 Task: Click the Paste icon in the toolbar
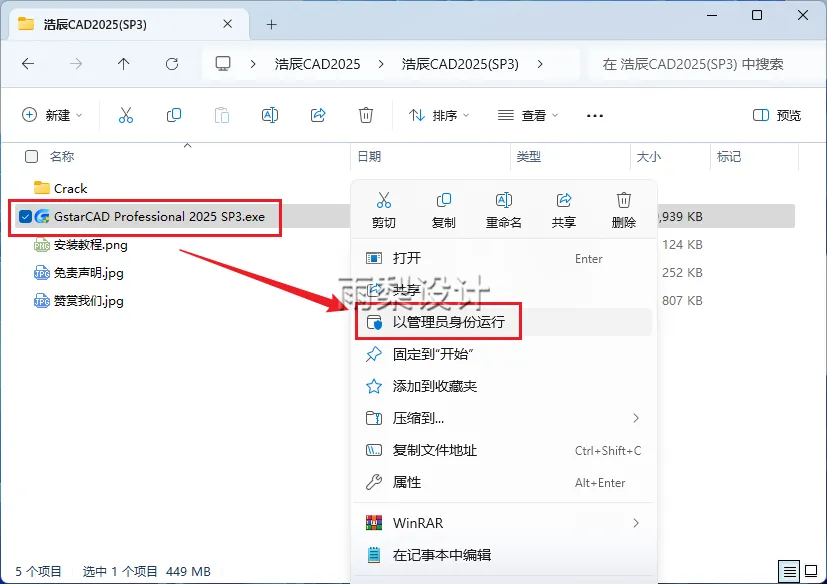pyautogui.click(x=222, y=115)
